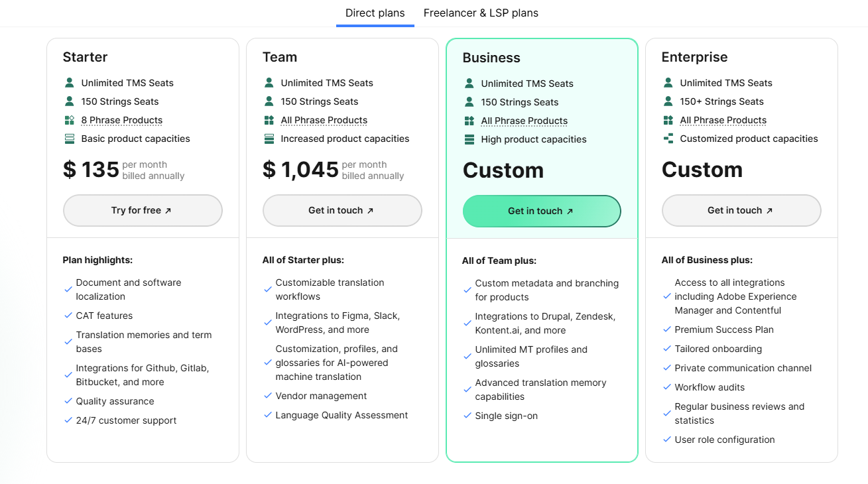This screenshot has width=868, height=484.
Task: Click the checkmark beside Single sign-on
Action: [467, 416]
